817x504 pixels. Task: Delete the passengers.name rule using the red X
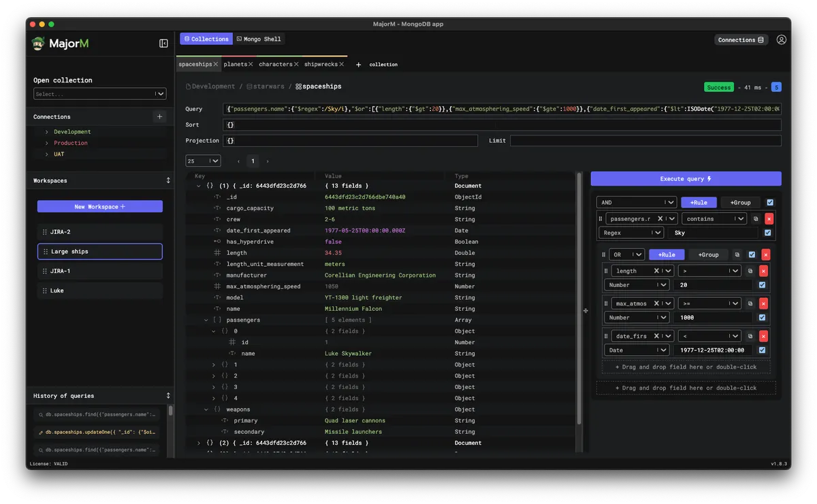tap(769, 219)
